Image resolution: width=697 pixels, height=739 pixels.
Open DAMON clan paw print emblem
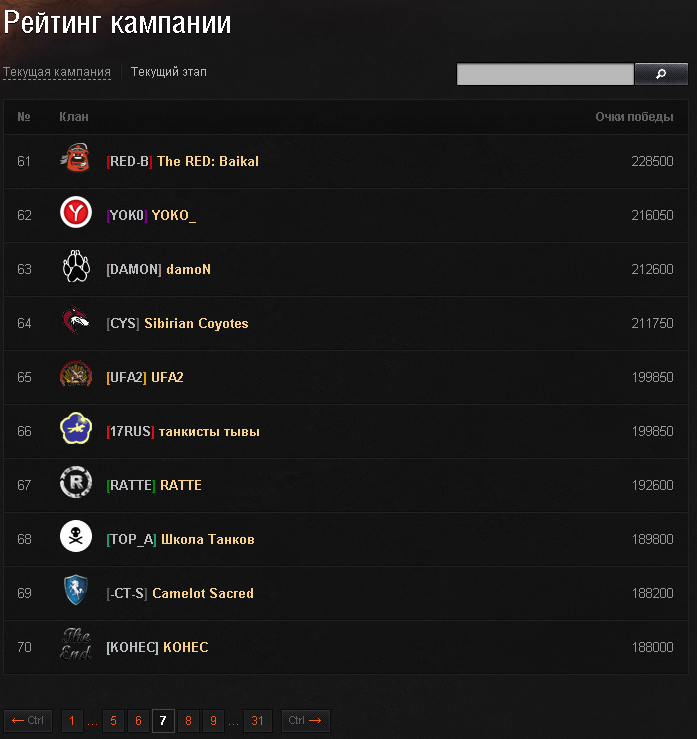click(x=76, y=266)
